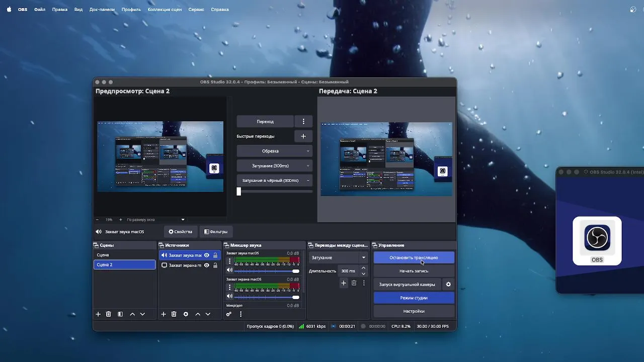Open source properties gear in Источники toolbar
644x362 pixels.
coord(186,314)
